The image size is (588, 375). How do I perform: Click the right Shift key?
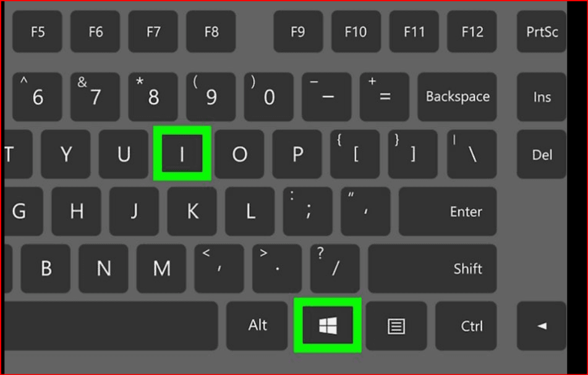coord(432,269)
